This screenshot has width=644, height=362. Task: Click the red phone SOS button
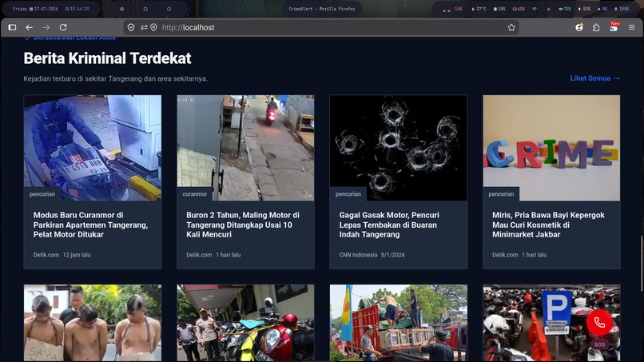pyautogui.click(x=599, y=323)
